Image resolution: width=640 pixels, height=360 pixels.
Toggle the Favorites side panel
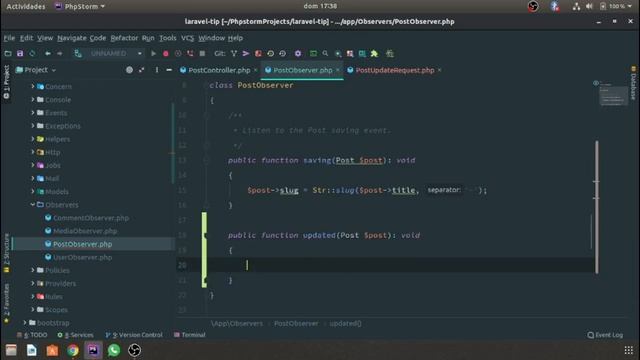pos(6,304)
